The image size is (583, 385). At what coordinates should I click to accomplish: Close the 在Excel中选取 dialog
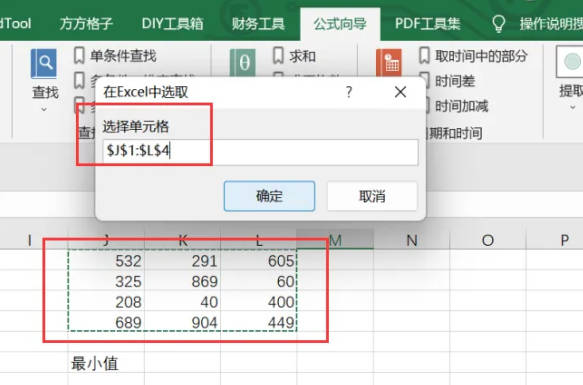click(400, 92)
